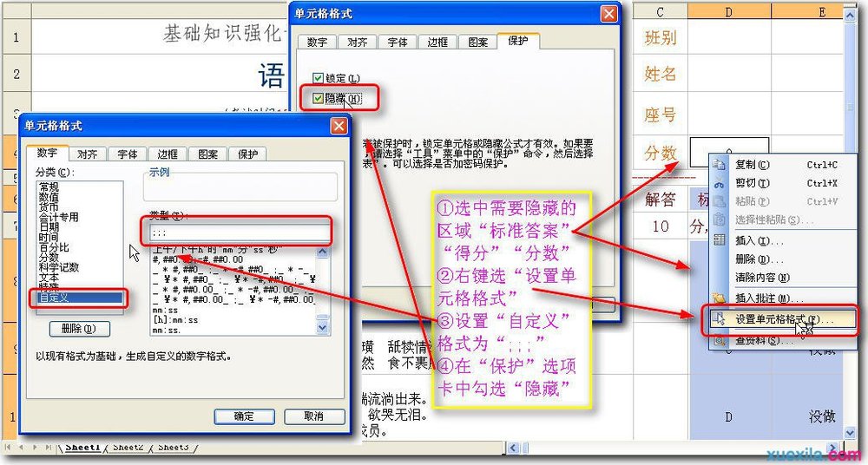The height and width of the screenshot is (465, 868).
Task: Close the back 单元格格式 dialog
Action: click(x=609, y=14)
